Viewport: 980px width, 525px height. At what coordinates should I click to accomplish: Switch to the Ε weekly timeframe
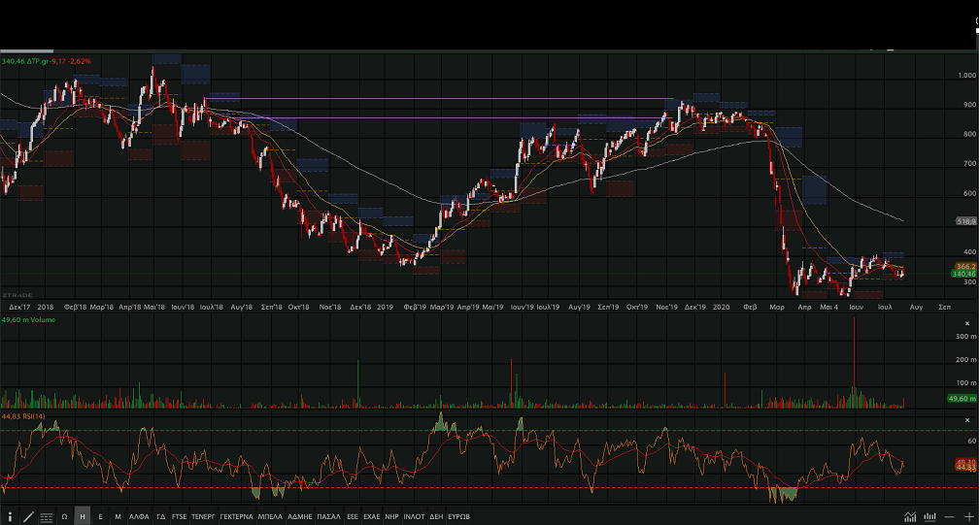click(x=100, y=516)
